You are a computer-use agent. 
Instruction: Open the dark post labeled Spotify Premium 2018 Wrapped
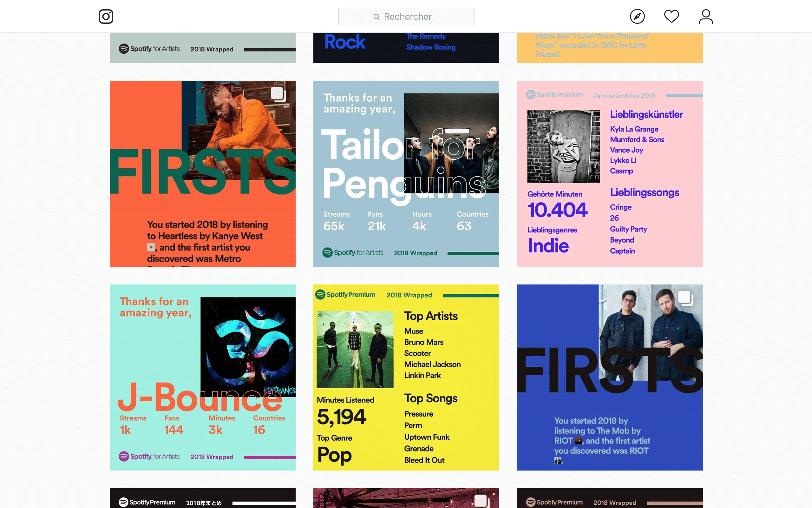[x=610, y=498]
